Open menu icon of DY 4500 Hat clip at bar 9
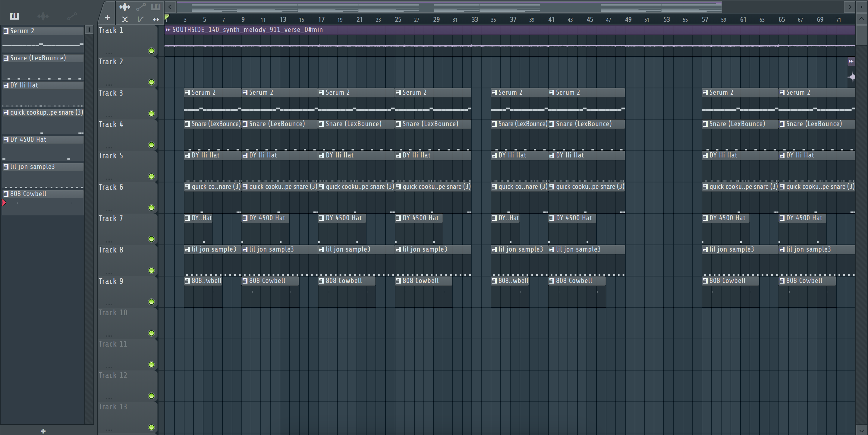Screen dimensions: 868x435 click(x=245, y=218)
